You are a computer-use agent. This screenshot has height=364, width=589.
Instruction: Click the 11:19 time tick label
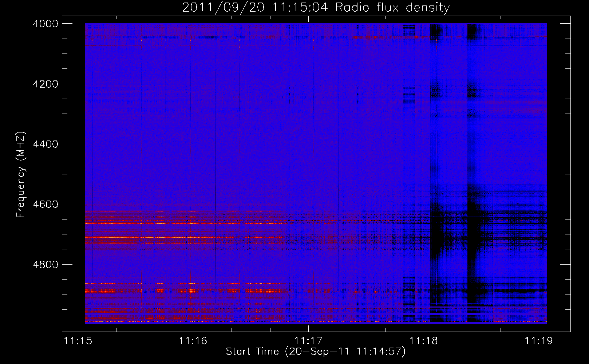click(538, 341)
